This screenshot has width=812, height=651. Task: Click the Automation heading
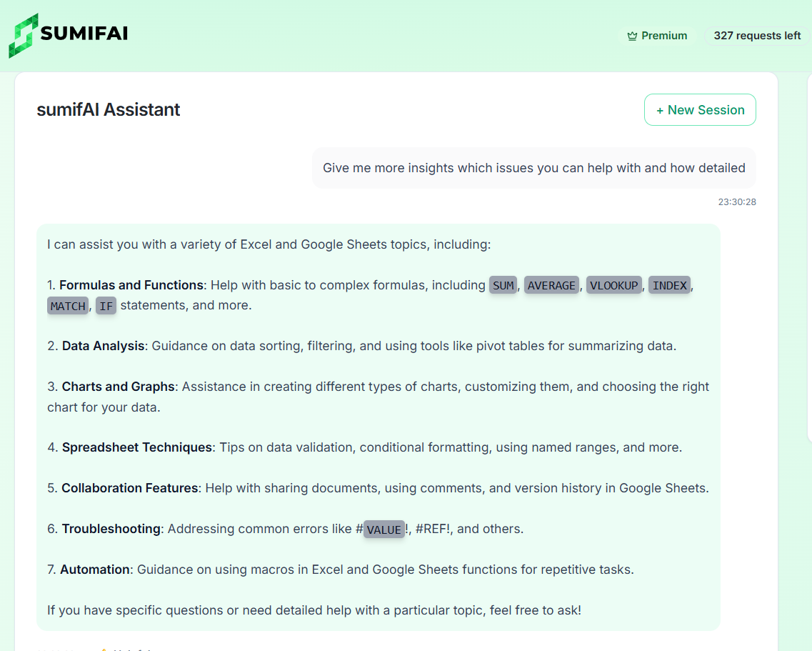coord(95,570)
